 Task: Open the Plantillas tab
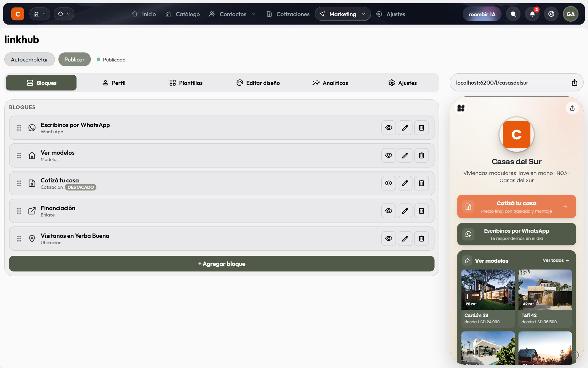coord(186,83)
